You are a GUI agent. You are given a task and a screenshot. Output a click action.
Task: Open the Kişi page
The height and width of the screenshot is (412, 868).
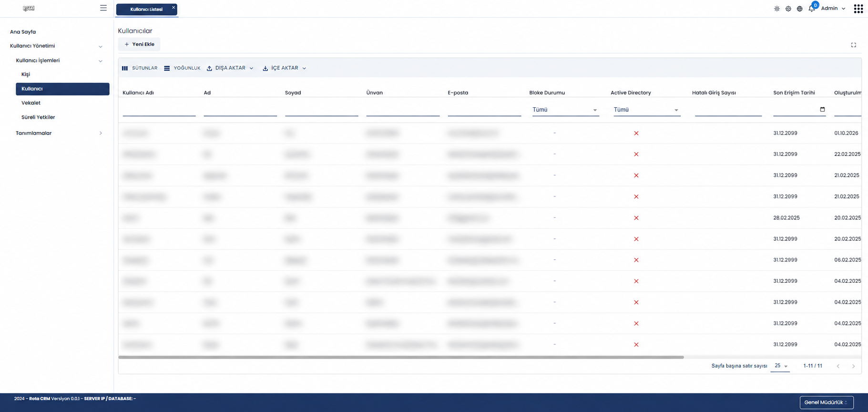click(26, 74)
